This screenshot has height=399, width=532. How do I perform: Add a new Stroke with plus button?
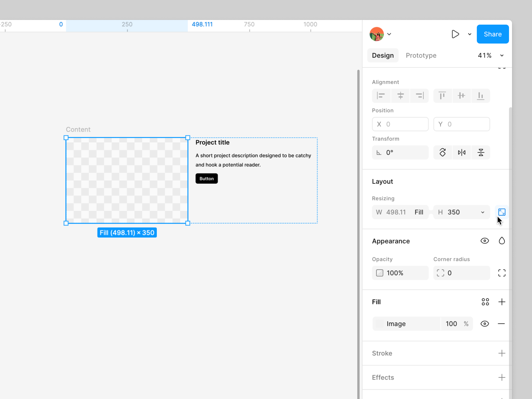[x=502, y=353]
